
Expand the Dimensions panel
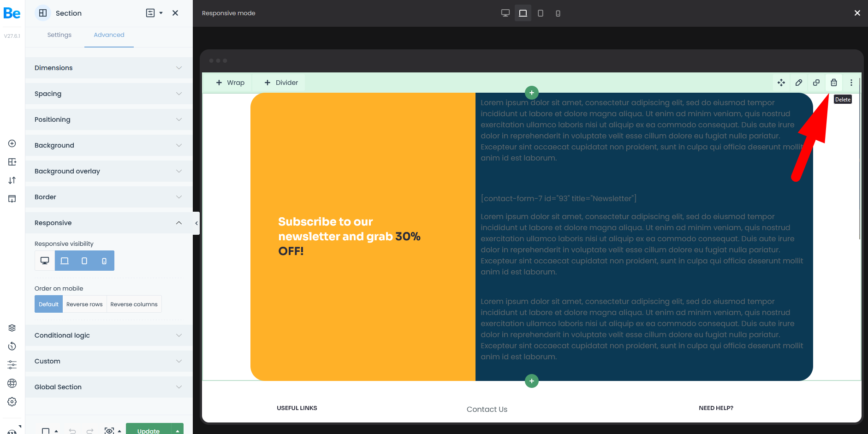[109, 68]
